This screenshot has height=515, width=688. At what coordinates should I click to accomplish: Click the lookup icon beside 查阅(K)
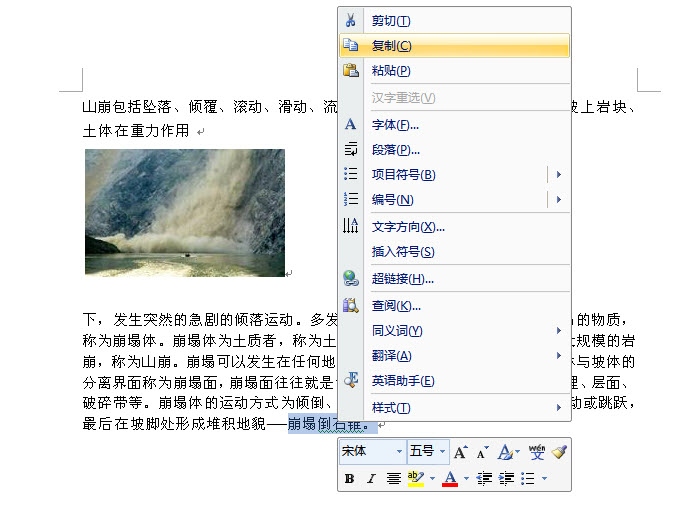[x=351, y=305]
